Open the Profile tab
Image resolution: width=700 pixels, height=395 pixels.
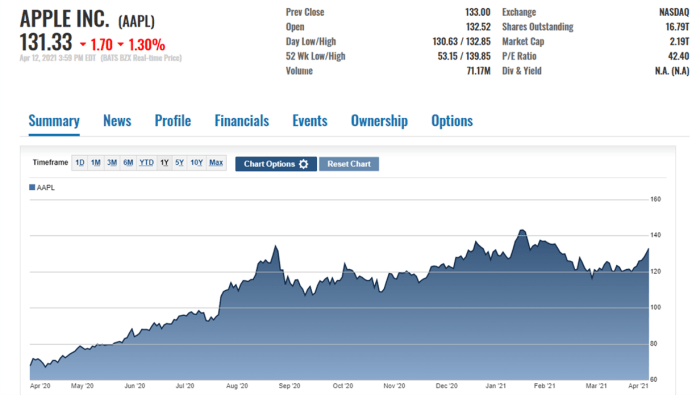173,121
